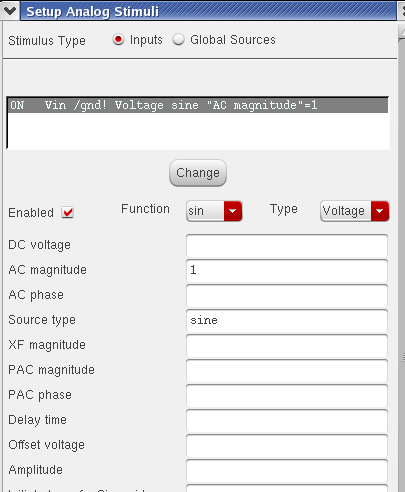The height and width of the screenshot is (492, 405).
Task: Click the PAC phase input field
Action: pos(287,396)
